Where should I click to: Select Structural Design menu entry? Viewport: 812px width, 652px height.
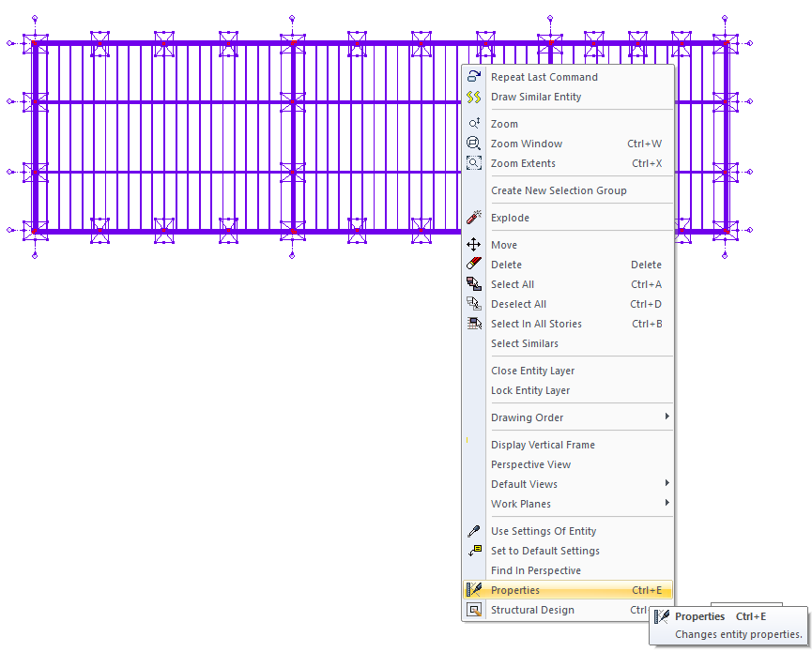point(532,610)
